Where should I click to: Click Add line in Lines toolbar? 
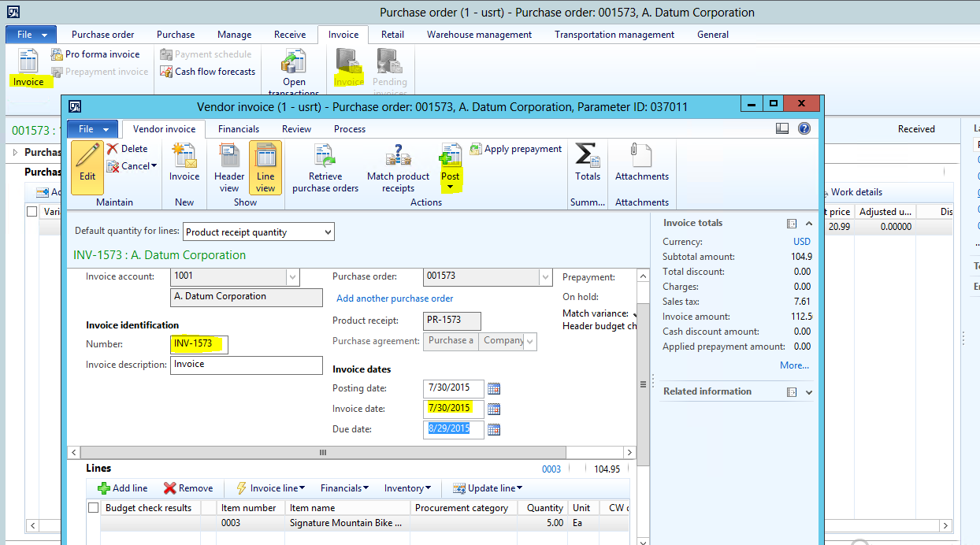(122, 488)
